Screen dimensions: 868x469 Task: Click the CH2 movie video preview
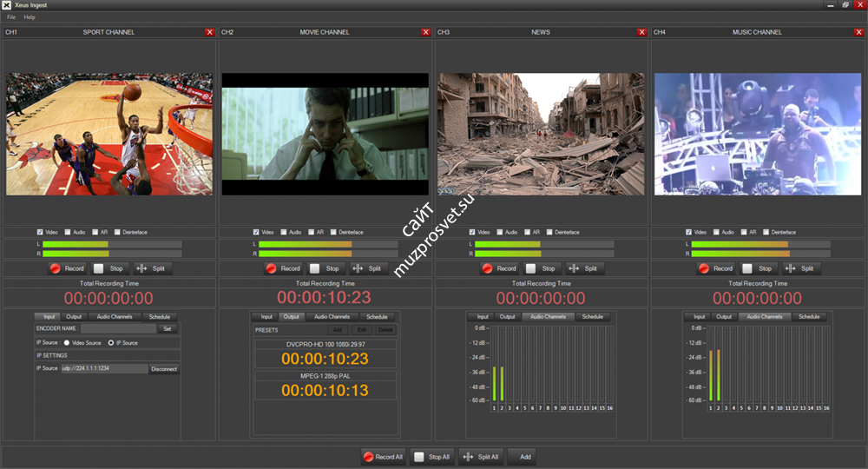pyautogui.click(x=325, y=134)
